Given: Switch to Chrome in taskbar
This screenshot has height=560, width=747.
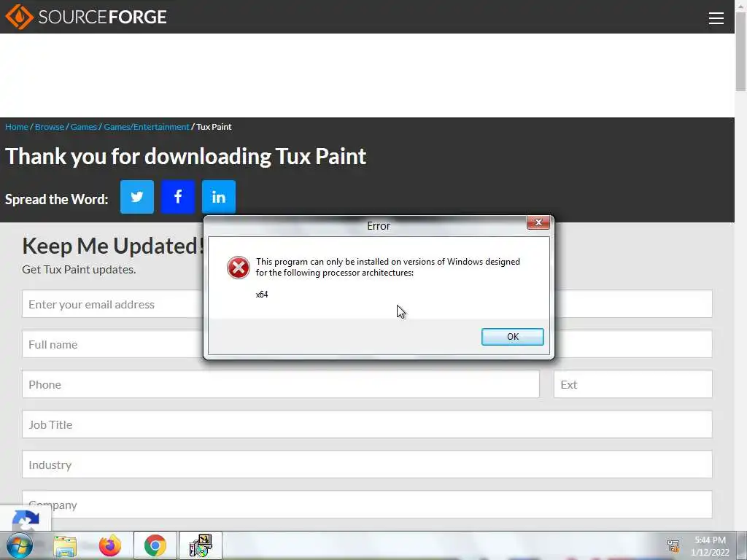Looking at the screenshot, I should coord(155,545).
